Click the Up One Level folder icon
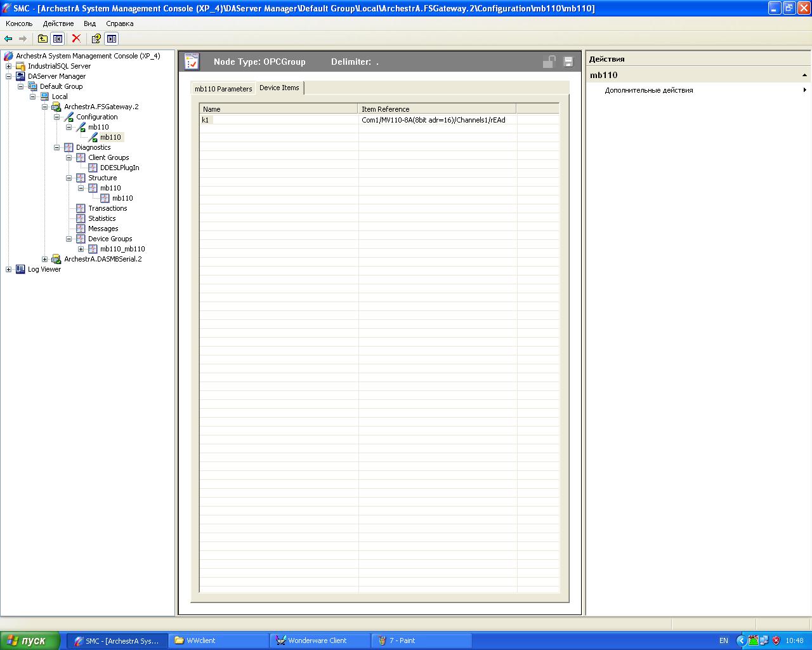This screenshot has height=650, width=812. [x=43, y=39]
